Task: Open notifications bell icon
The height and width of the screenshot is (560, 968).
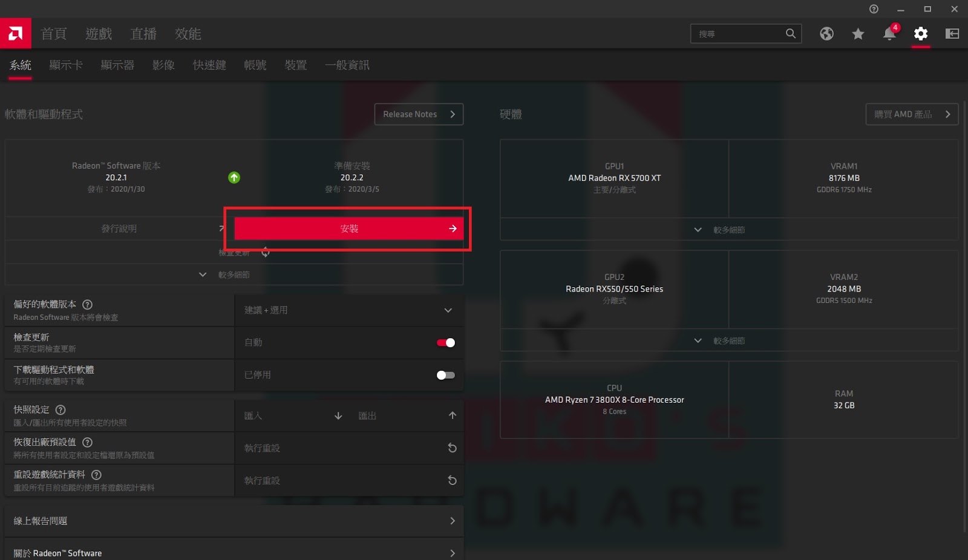Action: [x=889, y=34]
